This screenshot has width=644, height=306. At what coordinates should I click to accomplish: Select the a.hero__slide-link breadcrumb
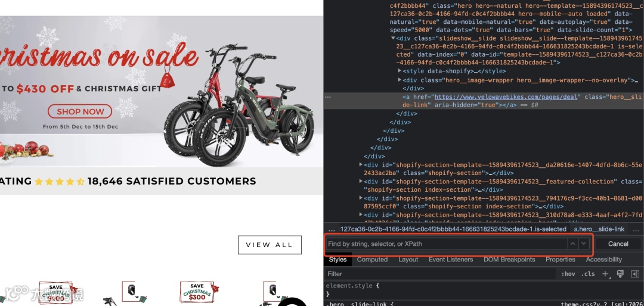pyautogui.click(x=599, y=229)
